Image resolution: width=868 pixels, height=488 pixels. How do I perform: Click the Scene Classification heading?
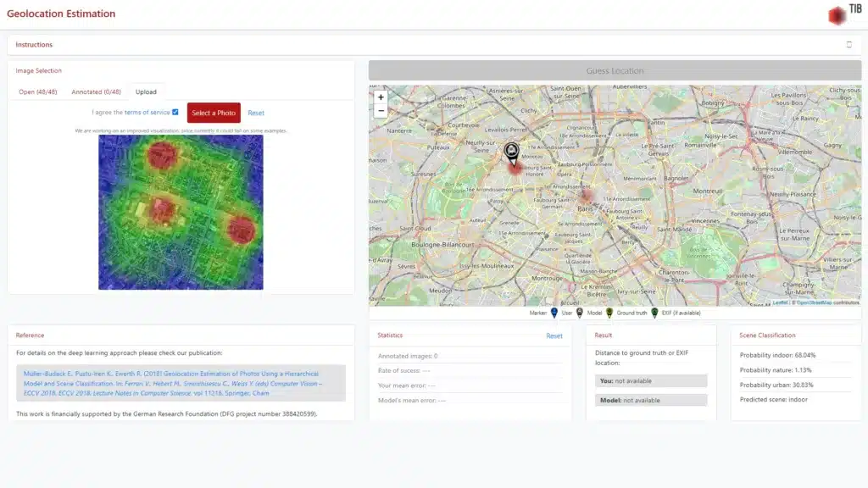[767, 335]
